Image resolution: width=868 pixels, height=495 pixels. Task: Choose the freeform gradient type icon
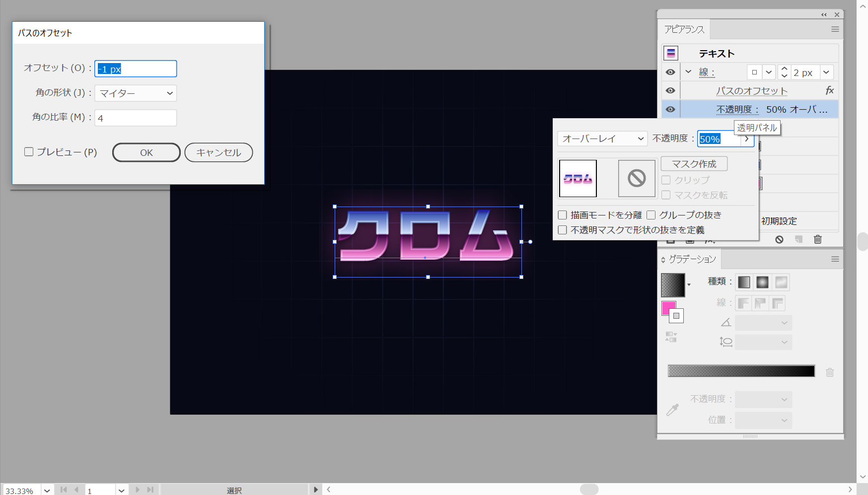click(781, 283)
